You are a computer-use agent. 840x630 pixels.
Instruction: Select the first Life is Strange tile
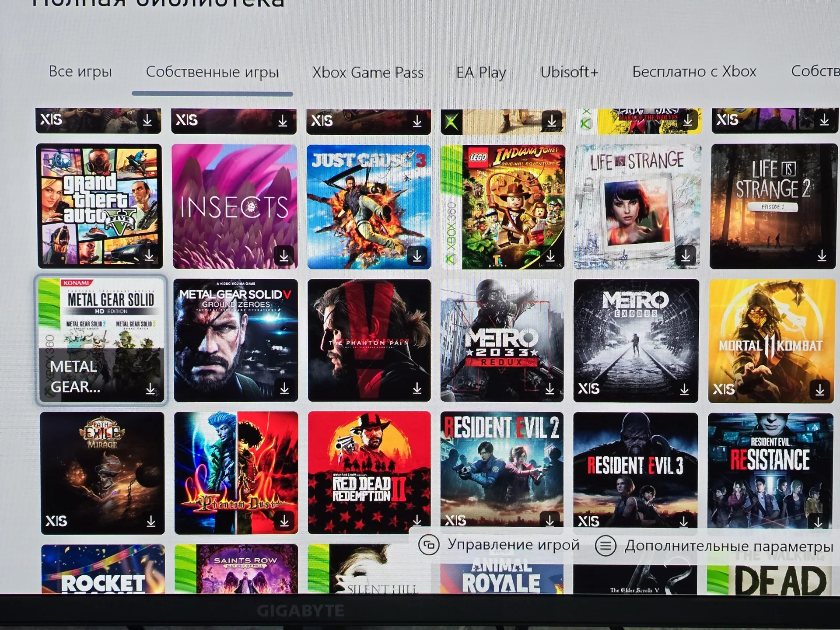click(637, 207)
